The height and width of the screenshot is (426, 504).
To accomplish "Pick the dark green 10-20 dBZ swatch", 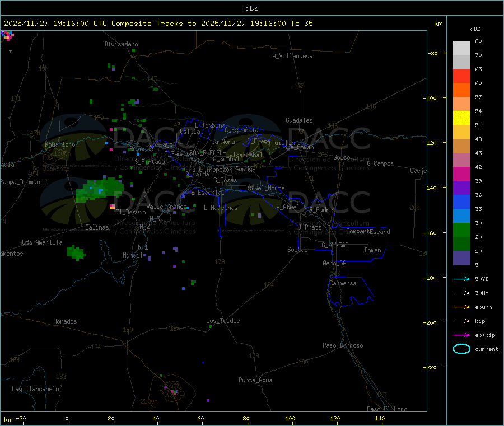I will (x=461, y=244).
